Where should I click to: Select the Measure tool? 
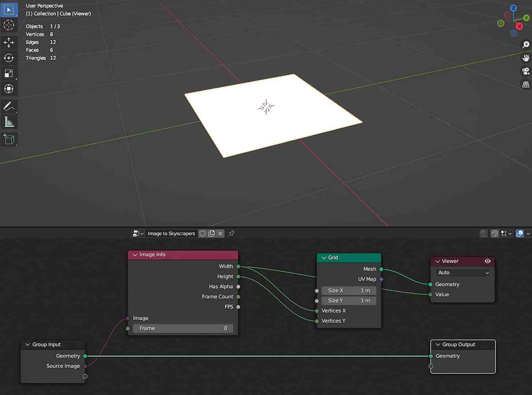tap(9, 121)
